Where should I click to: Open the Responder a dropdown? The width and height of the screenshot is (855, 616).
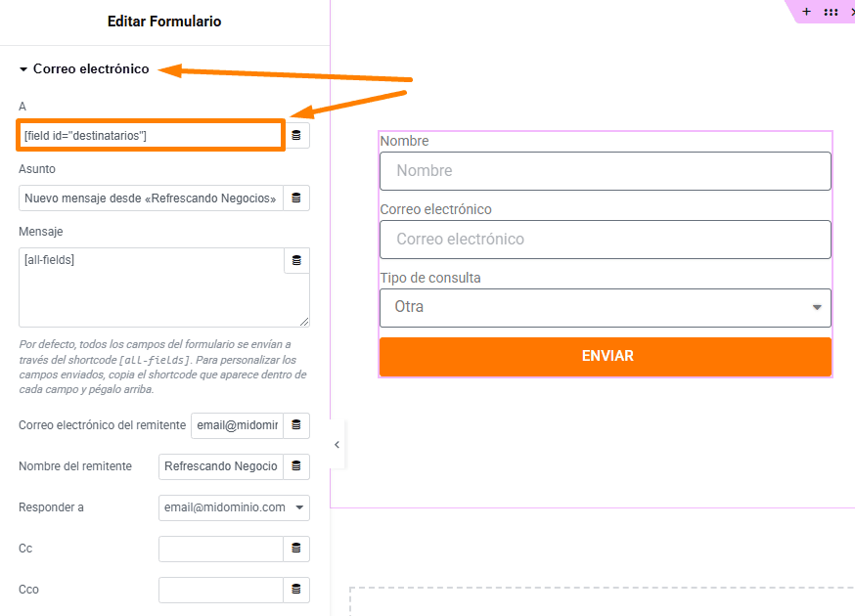click(234, 507)
